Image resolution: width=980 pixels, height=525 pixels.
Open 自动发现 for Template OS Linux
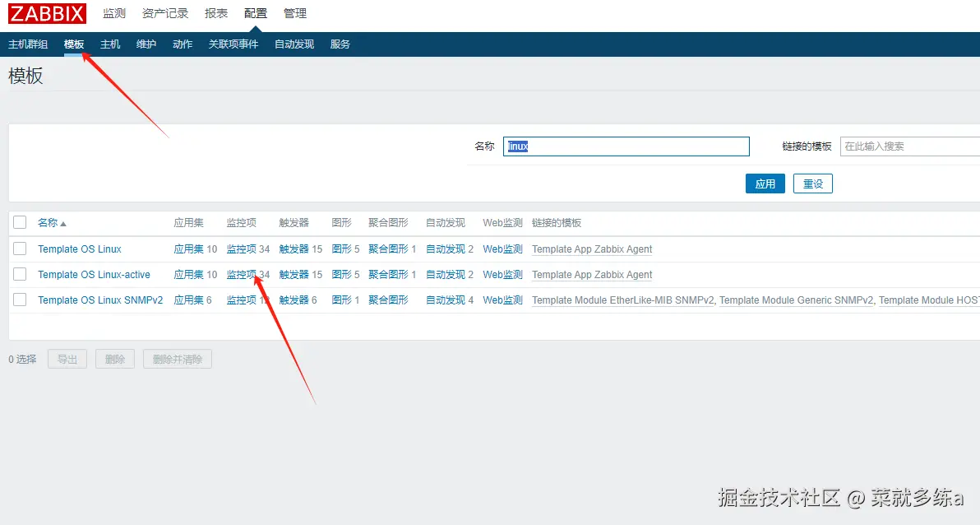tap(446, 249)
